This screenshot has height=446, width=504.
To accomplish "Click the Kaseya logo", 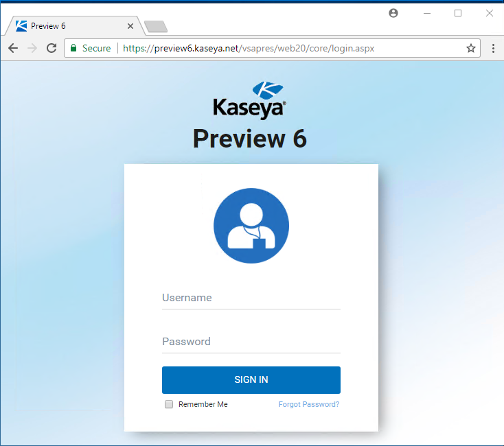I will point(250,100).
